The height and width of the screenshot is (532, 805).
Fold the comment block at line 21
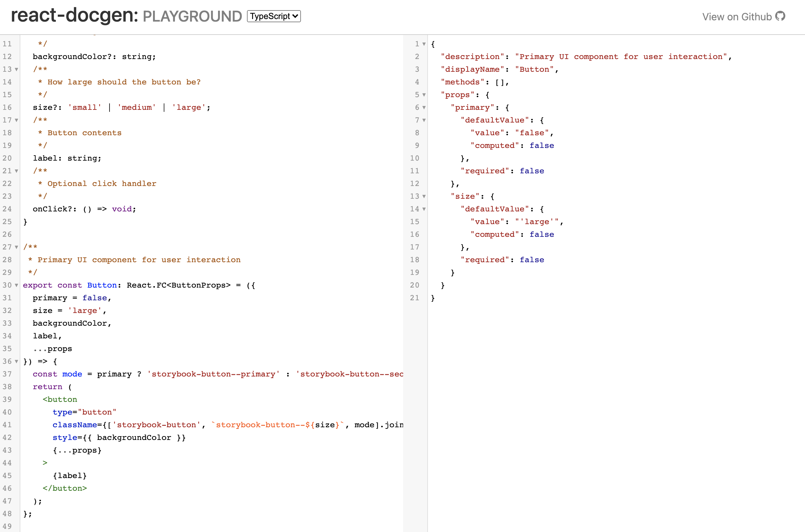pos(16,171)
